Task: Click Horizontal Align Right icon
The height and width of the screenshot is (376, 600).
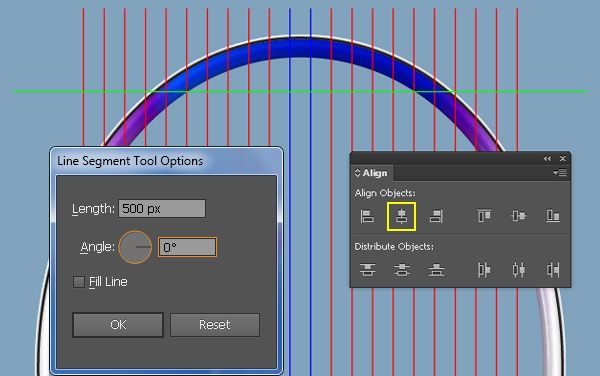Action: [436, 216]
